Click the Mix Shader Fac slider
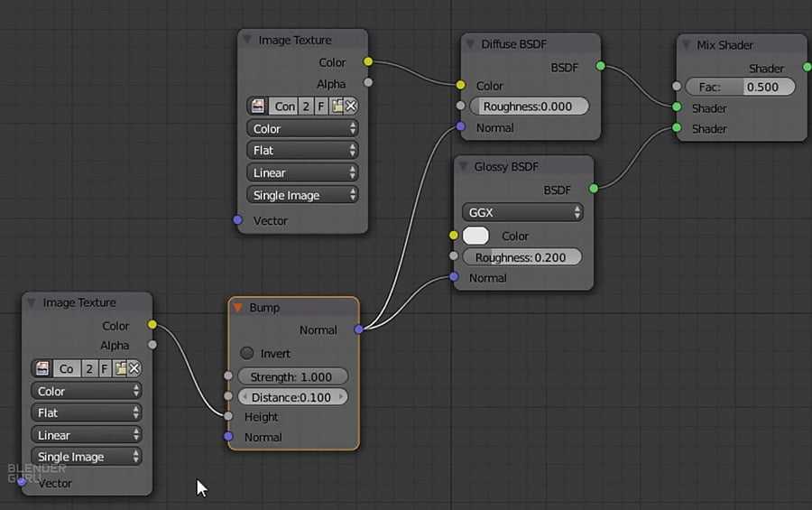 (x=740, y=87)
